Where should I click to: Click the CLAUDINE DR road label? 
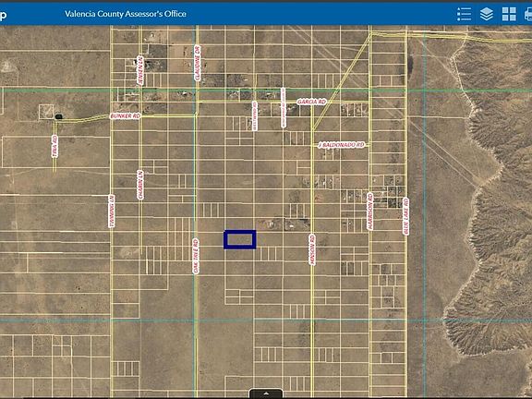[198, 64]
